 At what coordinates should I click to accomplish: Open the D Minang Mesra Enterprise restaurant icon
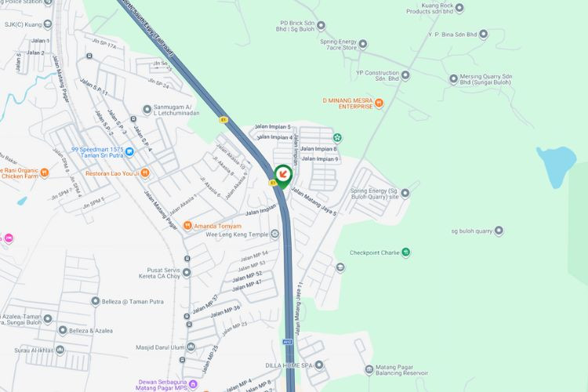(379, 103)
